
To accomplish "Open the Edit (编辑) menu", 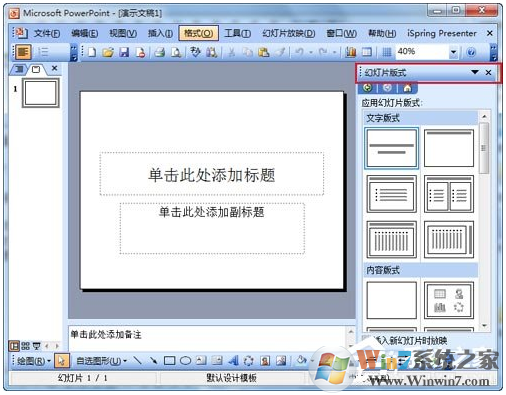I will [x=85, y=33].
